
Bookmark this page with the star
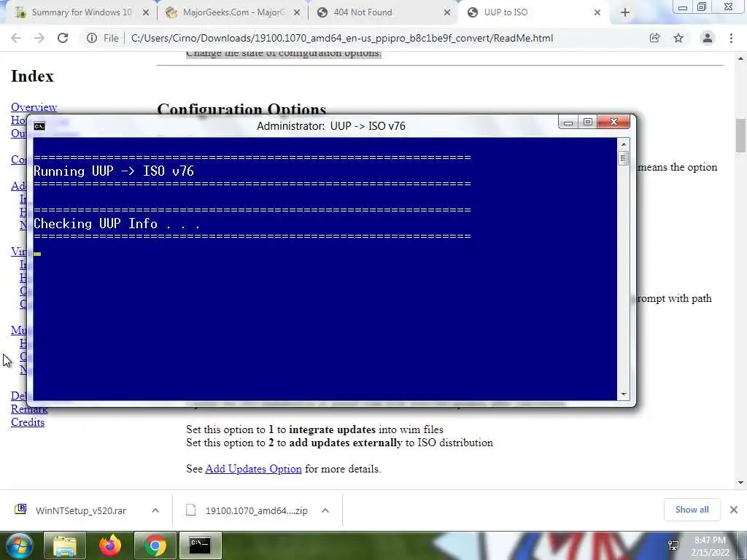pyautogui.click(x=678, y=38)
